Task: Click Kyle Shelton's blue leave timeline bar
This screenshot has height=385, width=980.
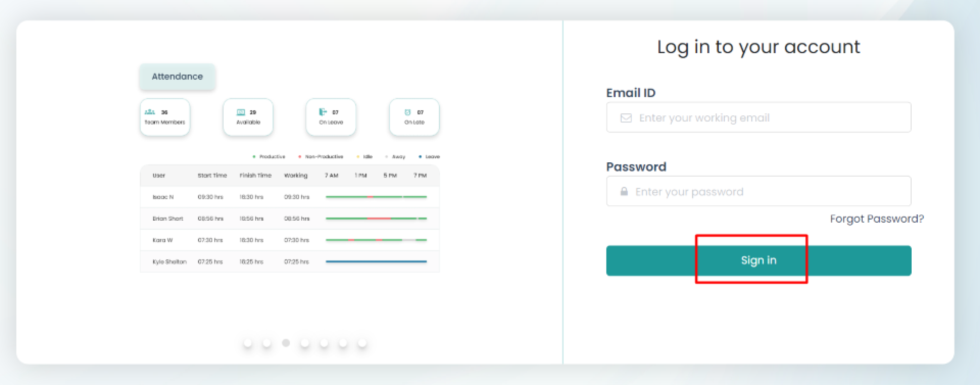Action: [x=376, y=262]
